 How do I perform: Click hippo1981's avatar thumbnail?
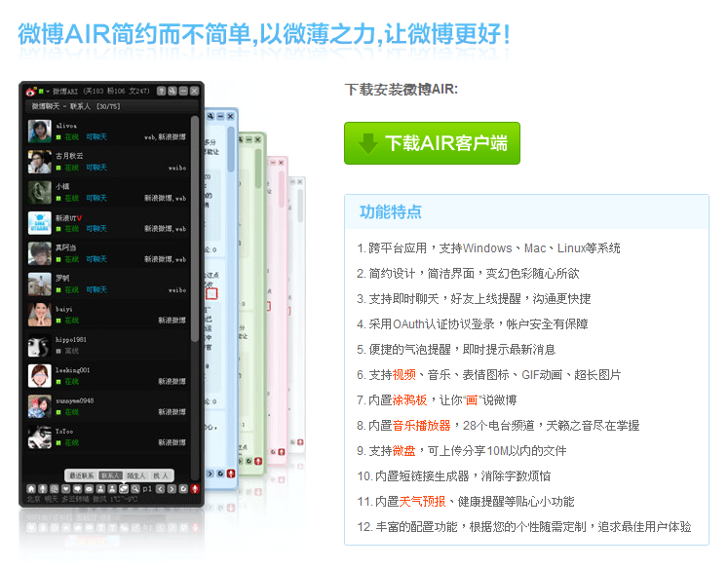coord(39,345)
